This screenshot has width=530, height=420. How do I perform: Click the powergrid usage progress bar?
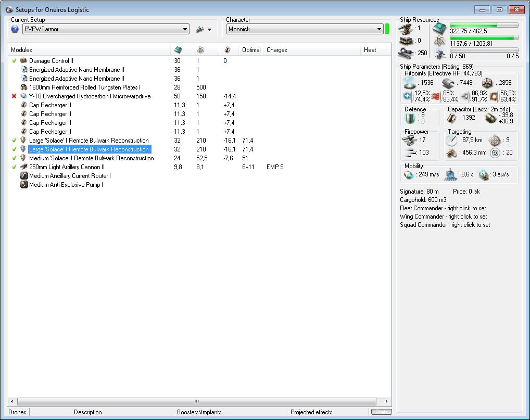click(484, 37)
